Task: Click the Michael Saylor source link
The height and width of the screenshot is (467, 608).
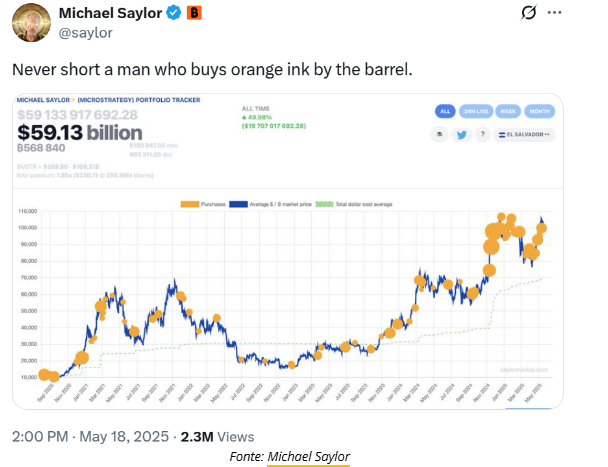Action: 309,457
